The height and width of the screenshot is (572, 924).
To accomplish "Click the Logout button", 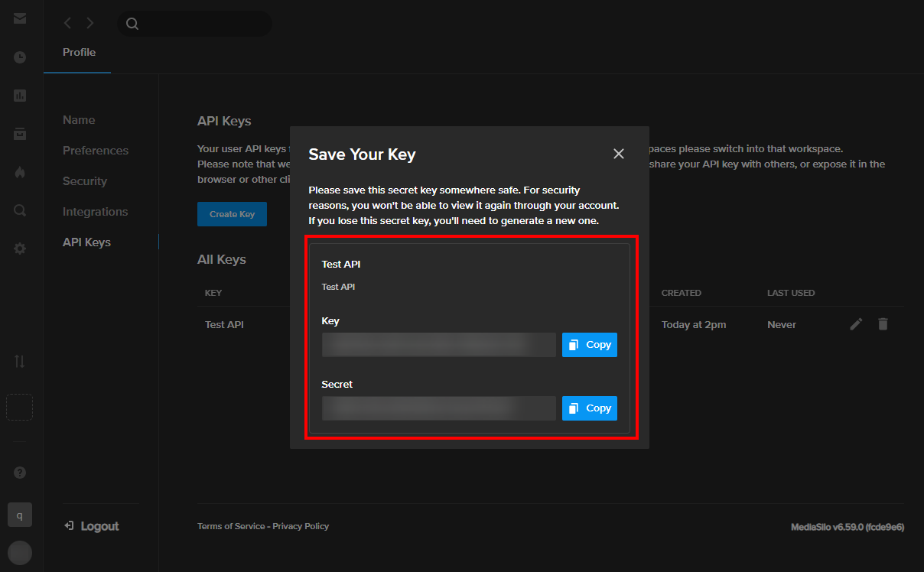I will point(92,526).
